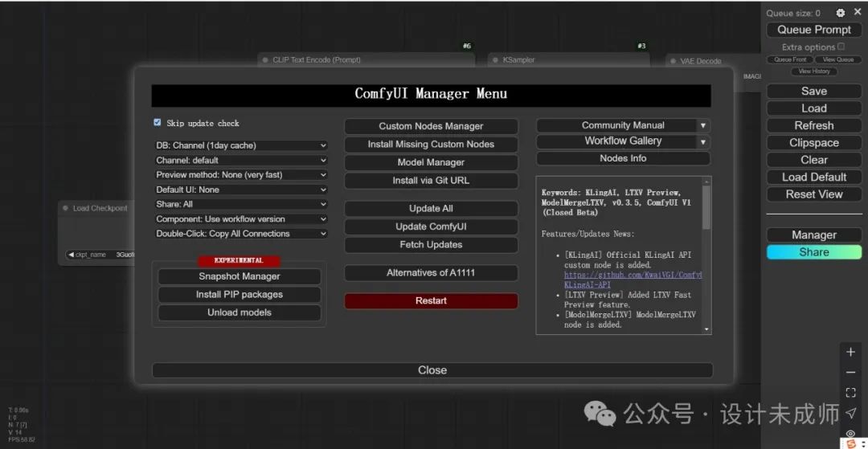Screen dimensions: 868x449
Task: Click the CLIP Text Encode node collapse dot
Action: pos(265,59)
